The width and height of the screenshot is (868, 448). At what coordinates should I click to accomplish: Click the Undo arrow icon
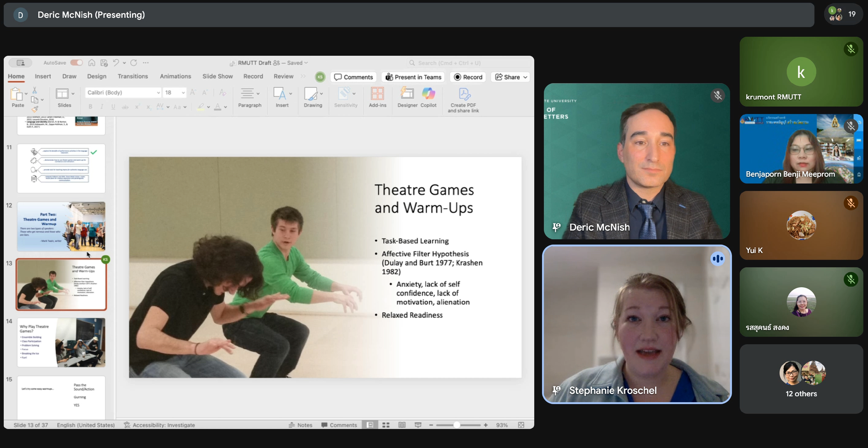point(116,63)
